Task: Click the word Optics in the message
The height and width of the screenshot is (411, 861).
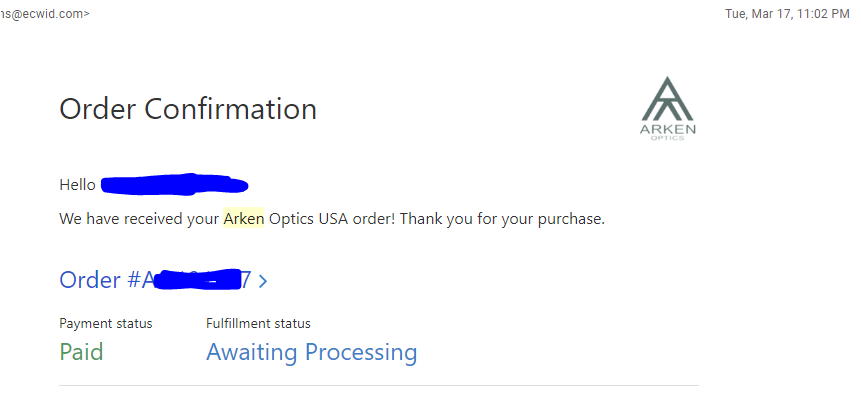Action: tap(291, 218)
